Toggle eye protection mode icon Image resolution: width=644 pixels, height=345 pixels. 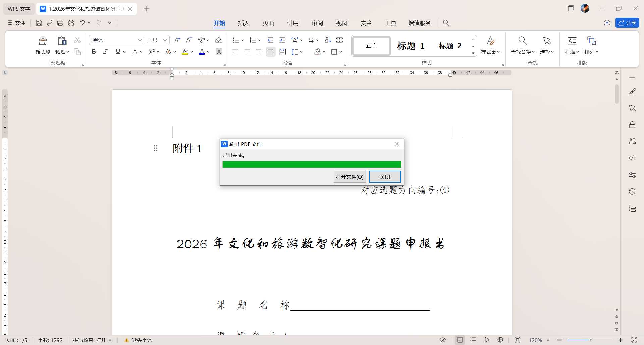pyautogui.click(x=443, y=340)
